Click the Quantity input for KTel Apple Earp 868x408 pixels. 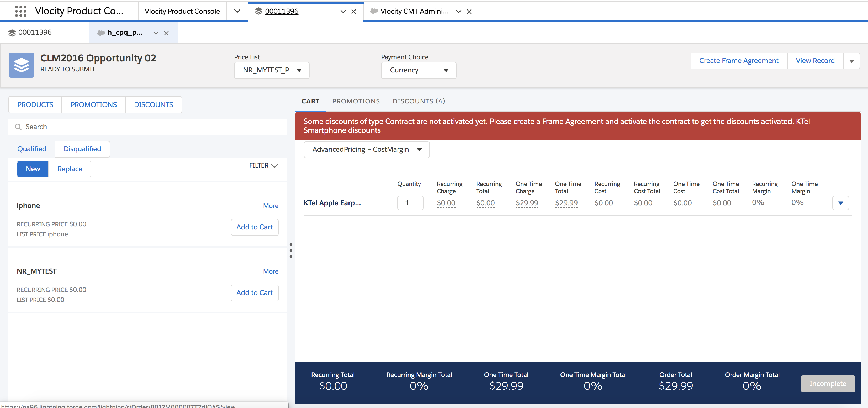[x=410, y=203]
